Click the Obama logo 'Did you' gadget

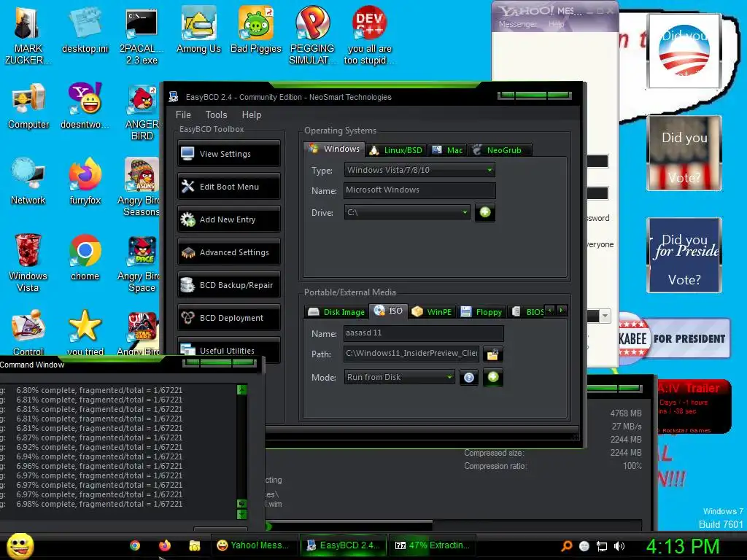(684, 50)
